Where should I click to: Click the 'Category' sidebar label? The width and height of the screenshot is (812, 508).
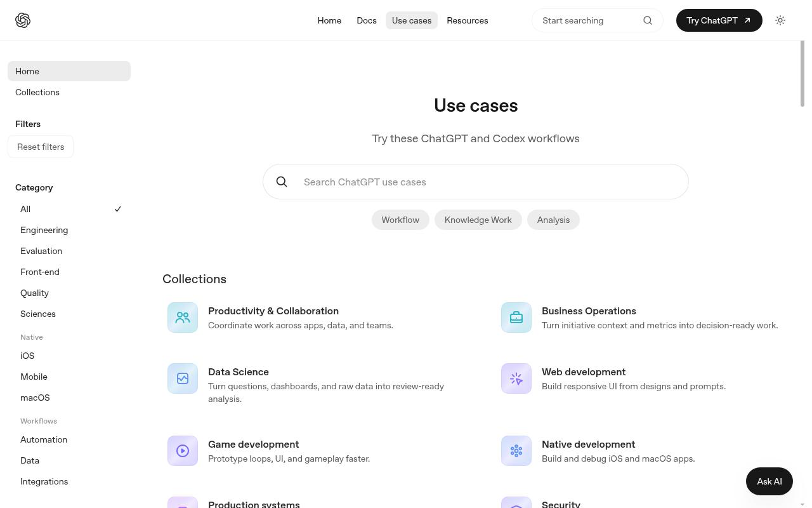tap(34, 187)
